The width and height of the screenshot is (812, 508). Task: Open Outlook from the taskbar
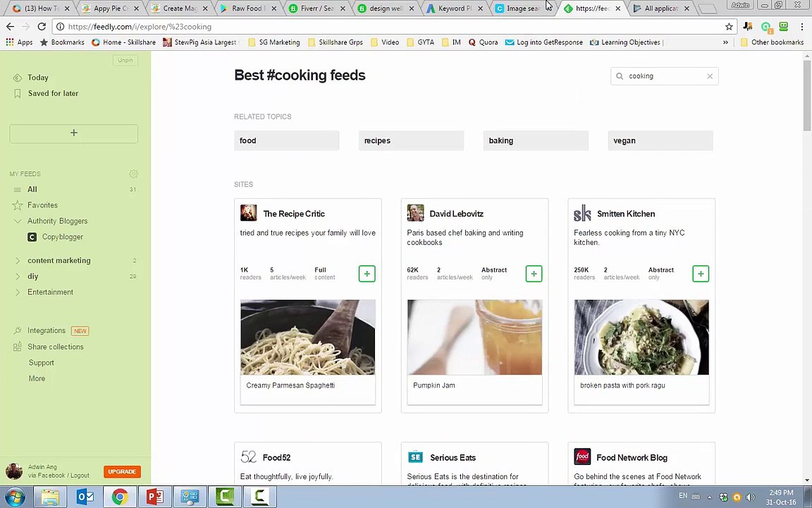point(85,497)
